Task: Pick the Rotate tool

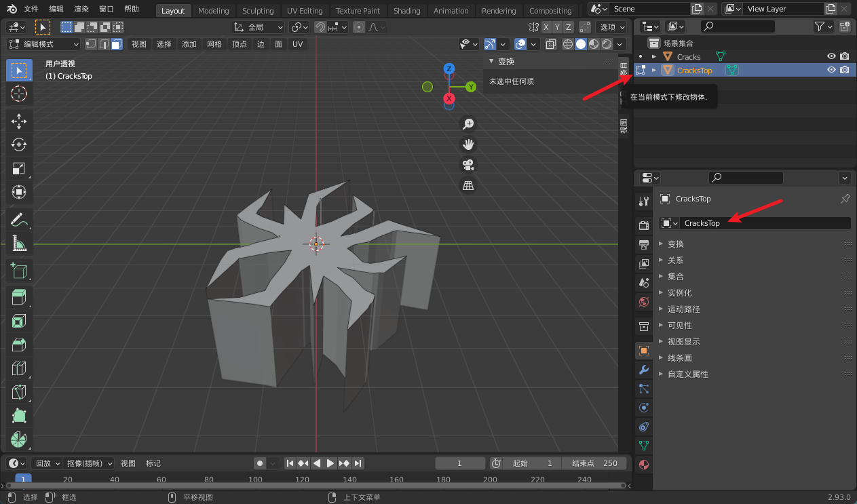Action: [x=19, y=145]
